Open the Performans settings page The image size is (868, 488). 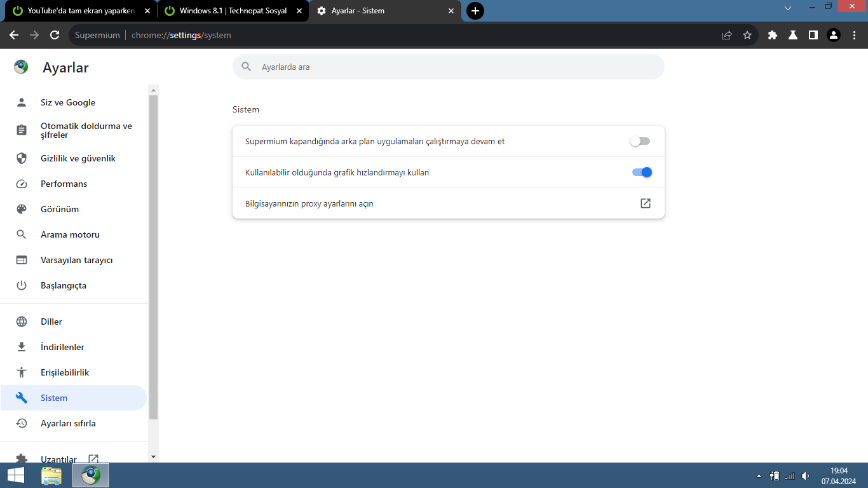click(74, 184)
